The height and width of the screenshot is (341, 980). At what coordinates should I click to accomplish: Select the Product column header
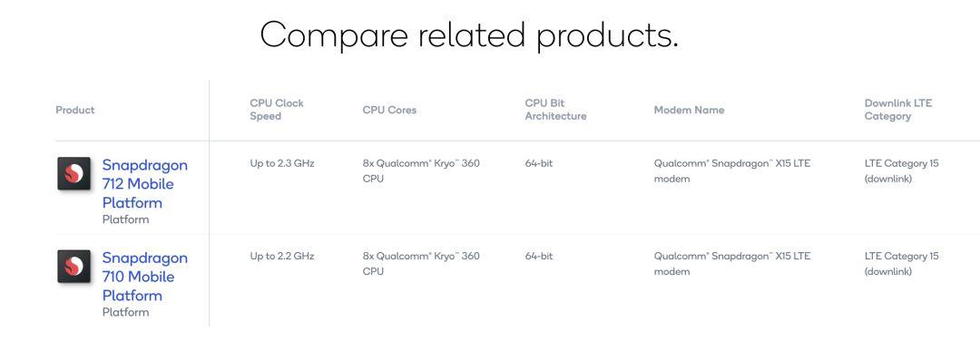75,110
